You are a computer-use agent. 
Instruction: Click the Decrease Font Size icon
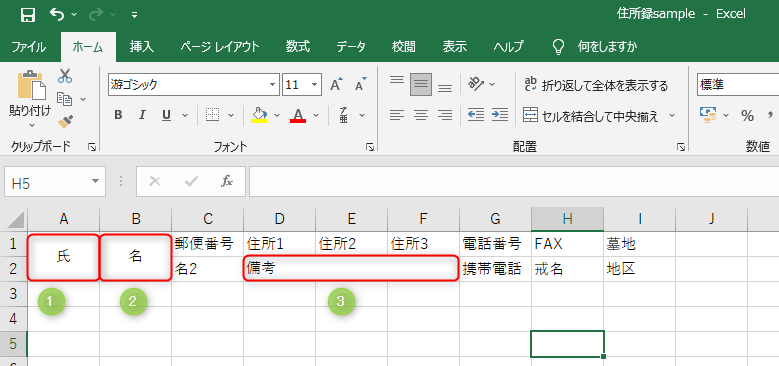(x=361, y=85)
